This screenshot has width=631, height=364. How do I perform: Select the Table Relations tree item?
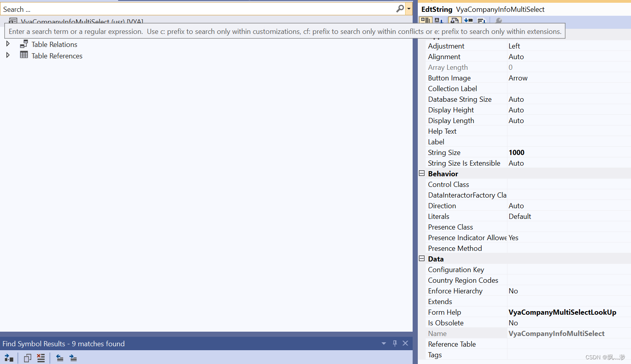pyautogui.click(x=54, y=45)
